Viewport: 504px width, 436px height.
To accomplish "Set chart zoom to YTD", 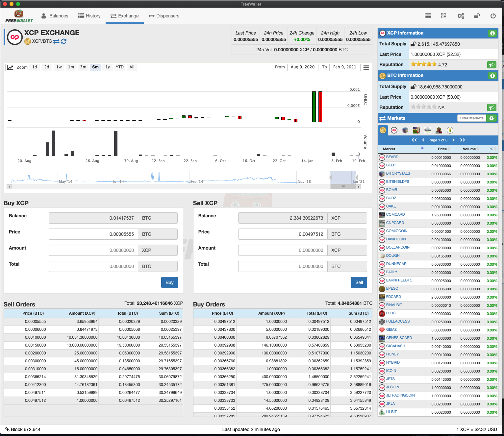I will tap(120, 67).
